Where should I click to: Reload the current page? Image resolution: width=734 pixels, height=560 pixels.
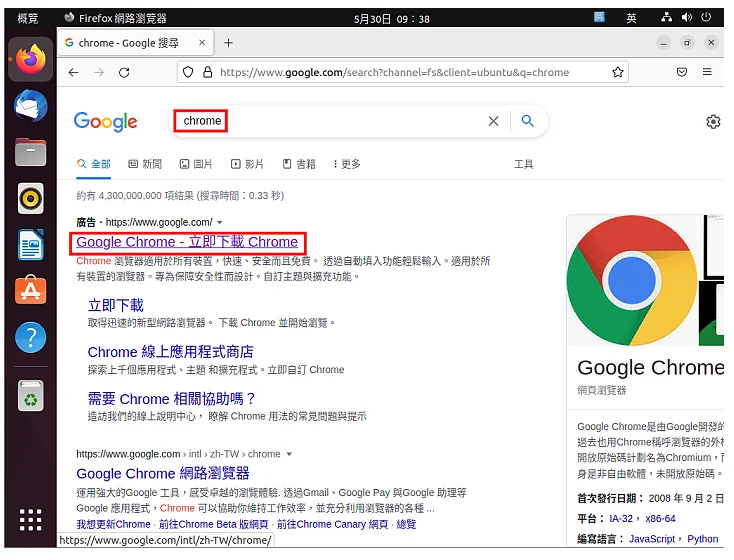(x=124, y=72)
